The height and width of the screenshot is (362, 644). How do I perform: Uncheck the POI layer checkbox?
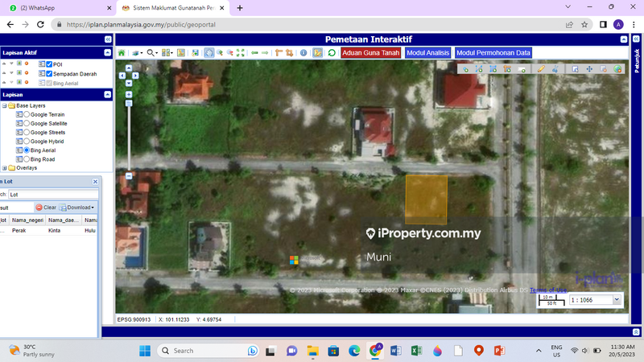point(49,64)
